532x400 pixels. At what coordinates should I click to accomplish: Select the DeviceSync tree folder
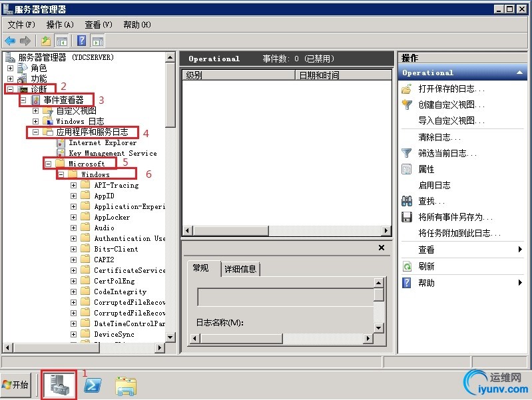click(114, 334)
